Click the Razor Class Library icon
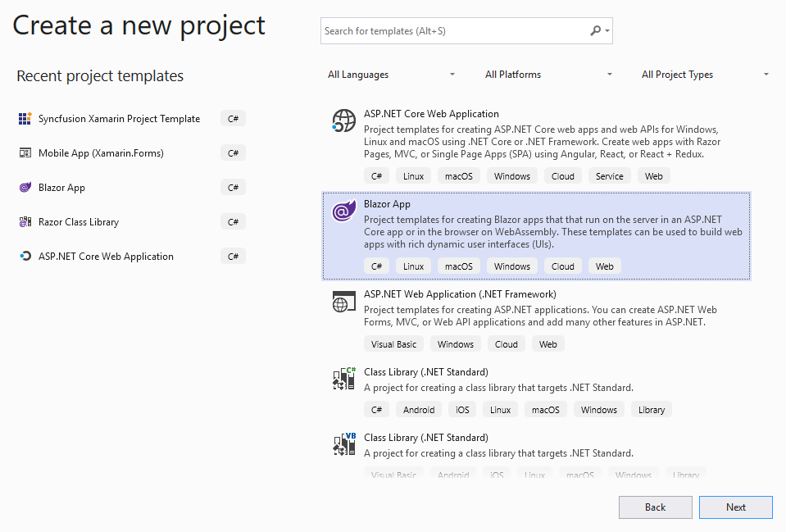The width and height of the screenshot is (786, 532). tap(25, 222)
